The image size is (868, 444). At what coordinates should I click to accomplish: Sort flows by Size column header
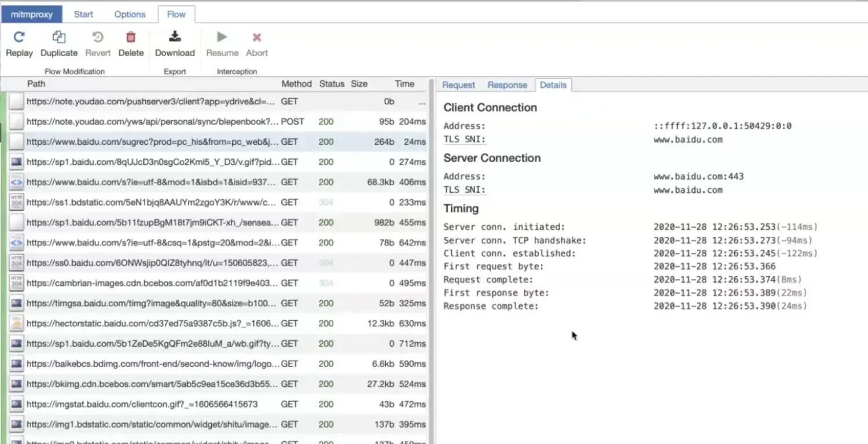(359, 84)
